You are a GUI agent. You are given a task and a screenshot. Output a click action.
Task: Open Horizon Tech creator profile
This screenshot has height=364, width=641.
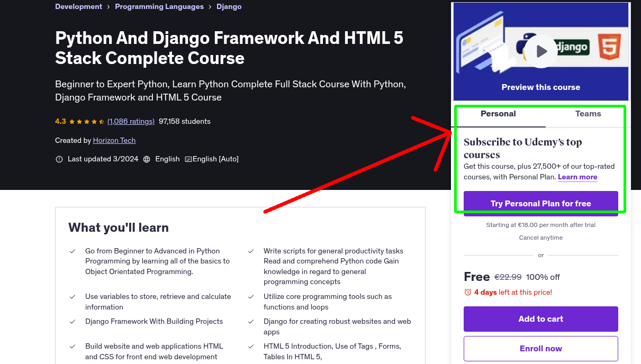coord(114,140)
